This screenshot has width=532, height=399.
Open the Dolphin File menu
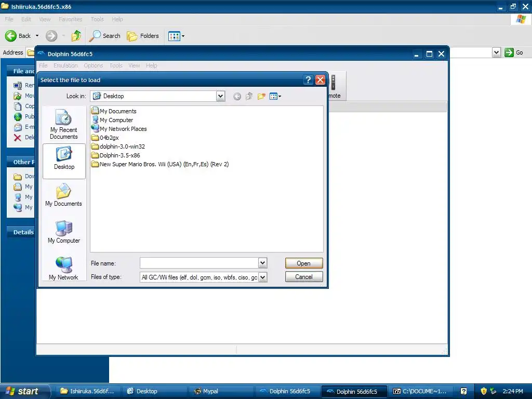[43, 65]
